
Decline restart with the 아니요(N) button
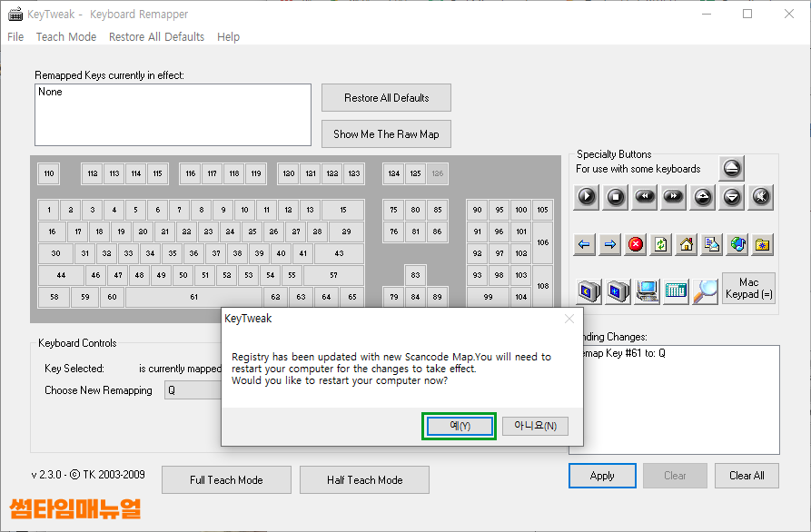click(535, 426)
